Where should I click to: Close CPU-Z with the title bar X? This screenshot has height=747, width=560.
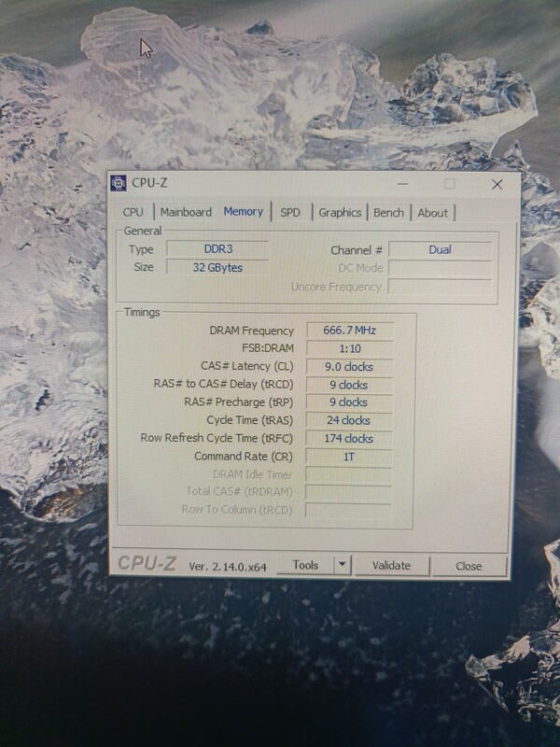click(x=497, y=184)
